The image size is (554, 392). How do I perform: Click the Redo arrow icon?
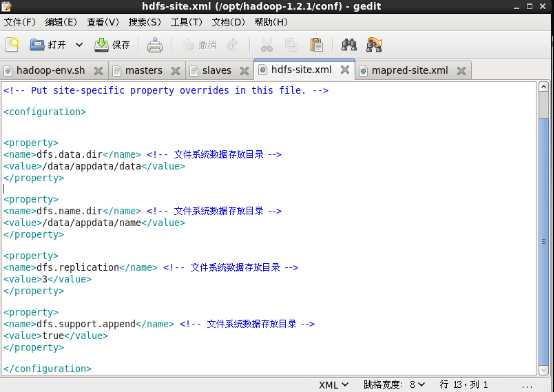click(x=232, y=45)
